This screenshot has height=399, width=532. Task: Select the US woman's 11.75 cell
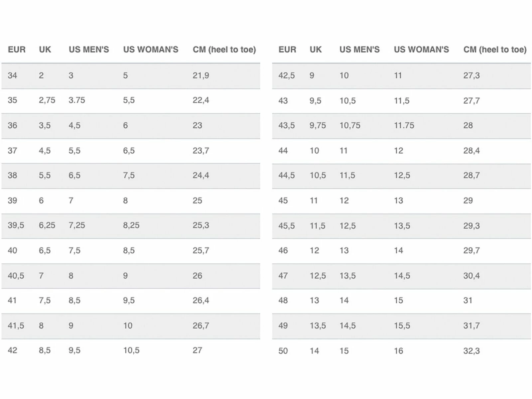coord(404,125)
